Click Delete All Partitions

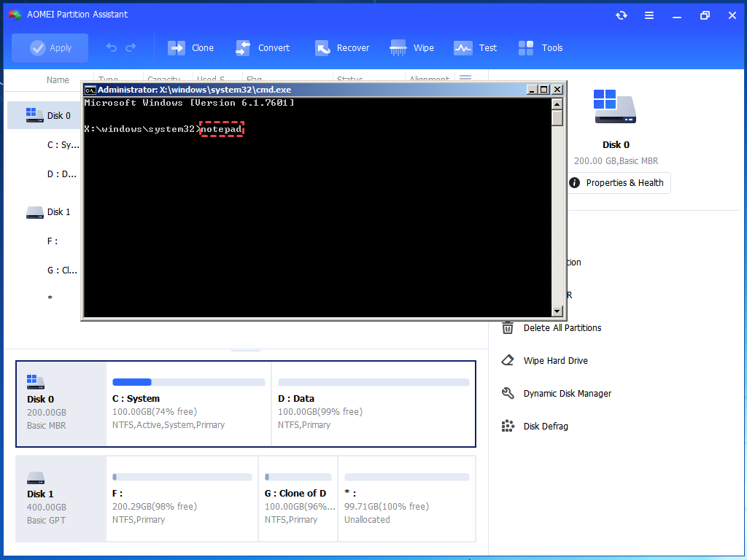point(562,327)
